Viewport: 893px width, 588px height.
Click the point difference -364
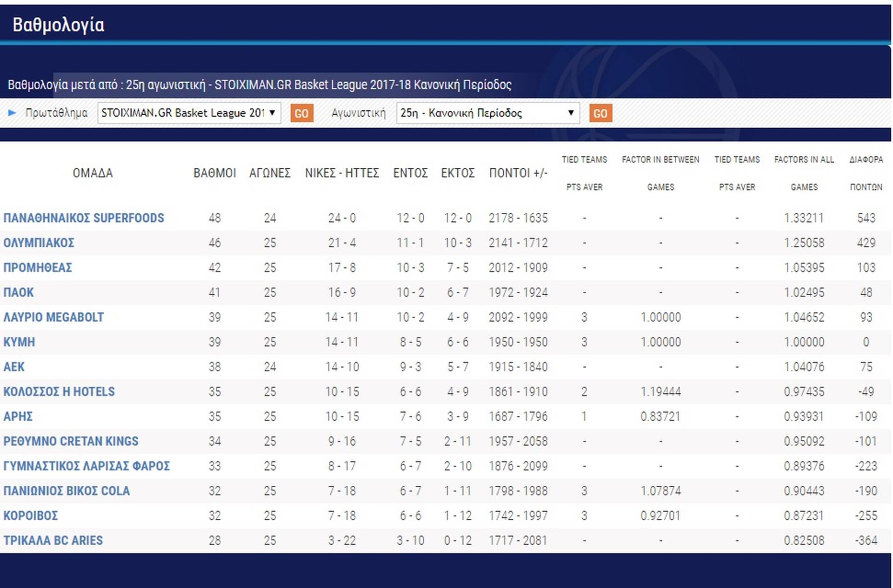866,541
